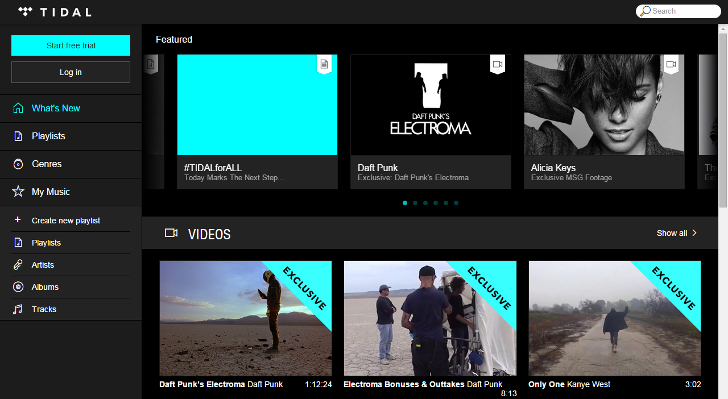The image size is (728, 399).
Task: Click the Albums disc icon
Action: [x=18, y=287]
